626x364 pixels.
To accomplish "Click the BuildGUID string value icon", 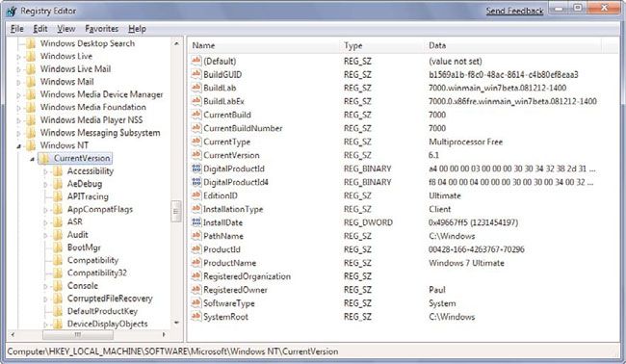I will click(196, 74).
